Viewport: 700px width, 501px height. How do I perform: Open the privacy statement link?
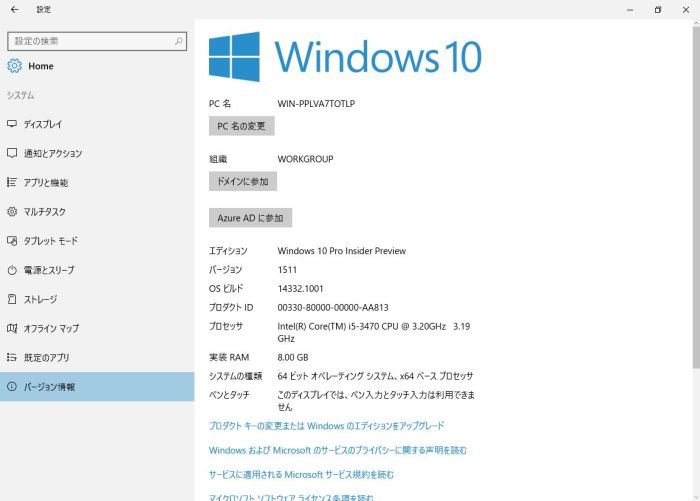338,450
